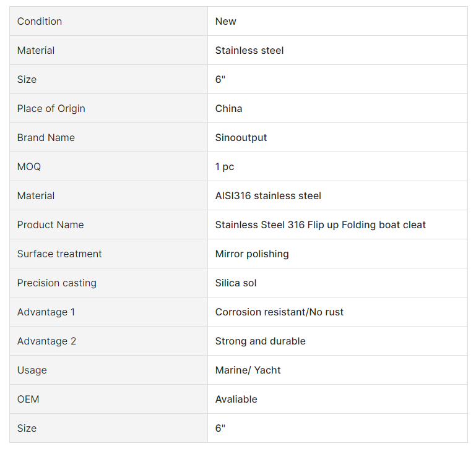Click the Advantage 1 label
The height and width of the screenshot is (449, 476).
pos(46,312)
